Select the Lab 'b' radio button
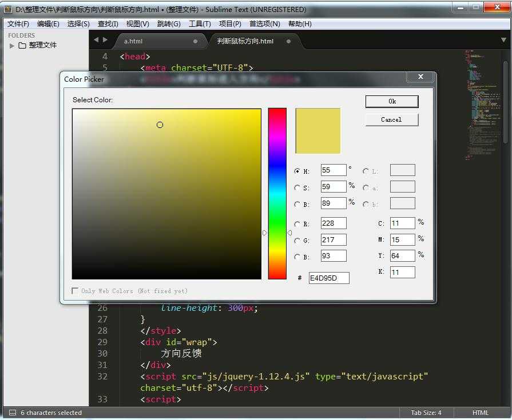 pos(366,205)
